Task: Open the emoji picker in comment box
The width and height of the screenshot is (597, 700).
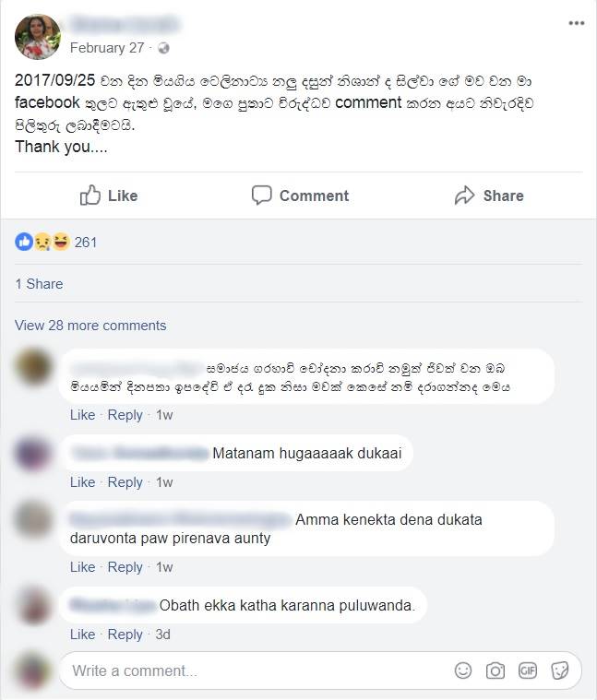Action: pyautogui.click(x=463, y=670)
